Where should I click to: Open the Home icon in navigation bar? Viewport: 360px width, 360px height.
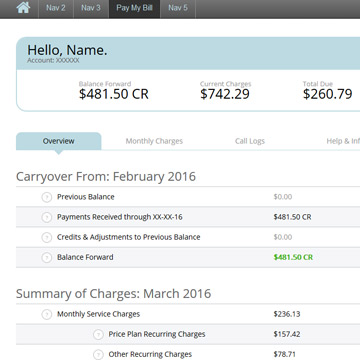coord(23,8)
